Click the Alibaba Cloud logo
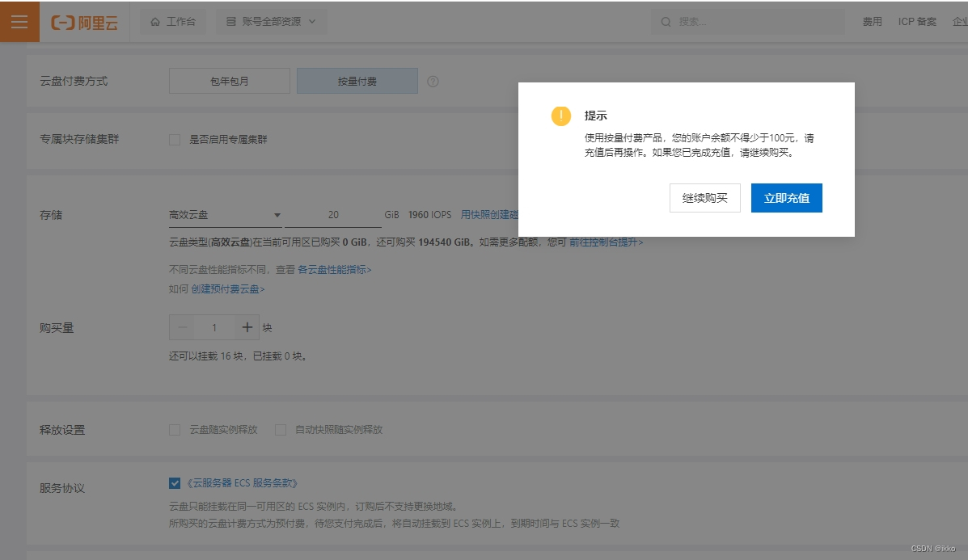This screenshot has height=560, width=968. coord(83,22)
